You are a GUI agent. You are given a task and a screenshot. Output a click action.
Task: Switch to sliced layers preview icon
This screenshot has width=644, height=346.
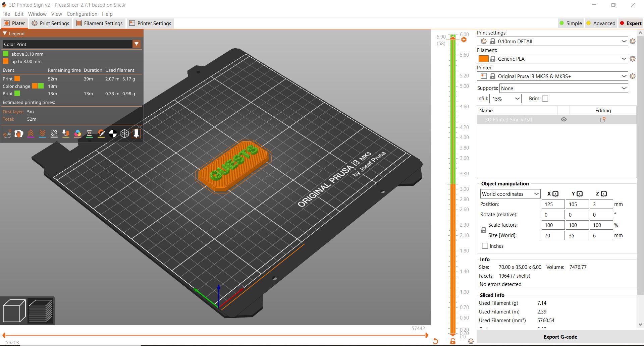click(x=40, y=311)
